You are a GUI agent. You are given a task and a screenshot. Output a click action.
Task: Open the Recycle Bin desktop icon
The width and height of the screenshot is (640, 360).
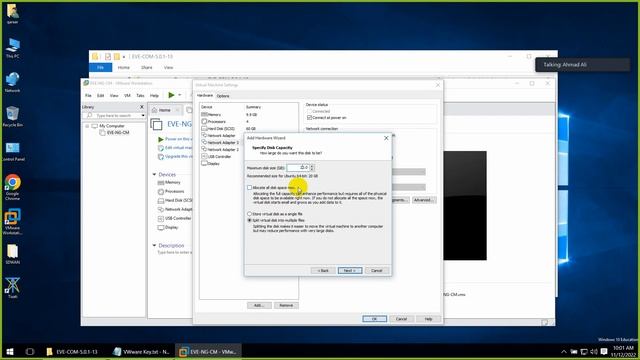point(12,116)
